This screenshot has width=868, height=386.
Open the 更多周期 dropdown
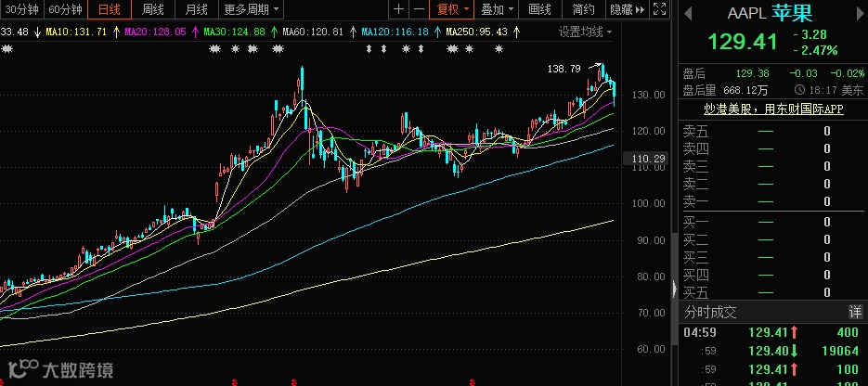[x=251, y=9]
